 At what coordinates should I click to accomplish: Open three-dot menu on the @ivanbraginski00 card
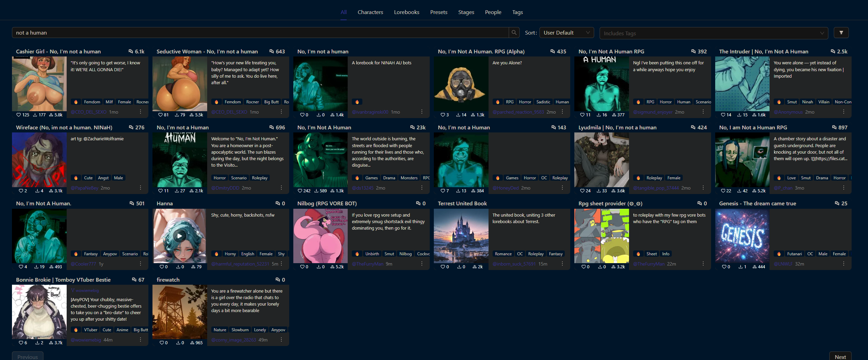(x=422, y=112)
